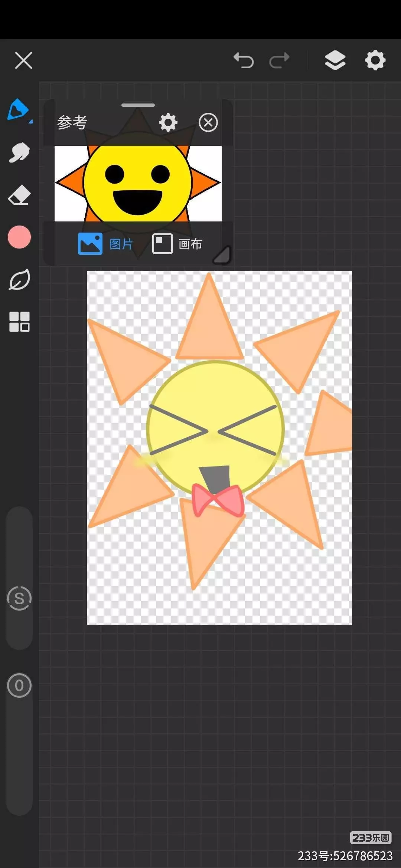Image resolution: width=401 pixels, height=868 pixels.
Task: Click the 参考 panel title
Action: tap(72, 122)
